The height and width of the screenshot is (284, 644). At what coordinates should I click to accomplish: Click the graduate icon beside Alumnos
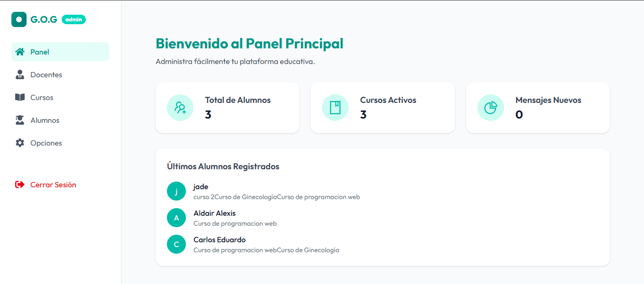click(x=20, y=120)
